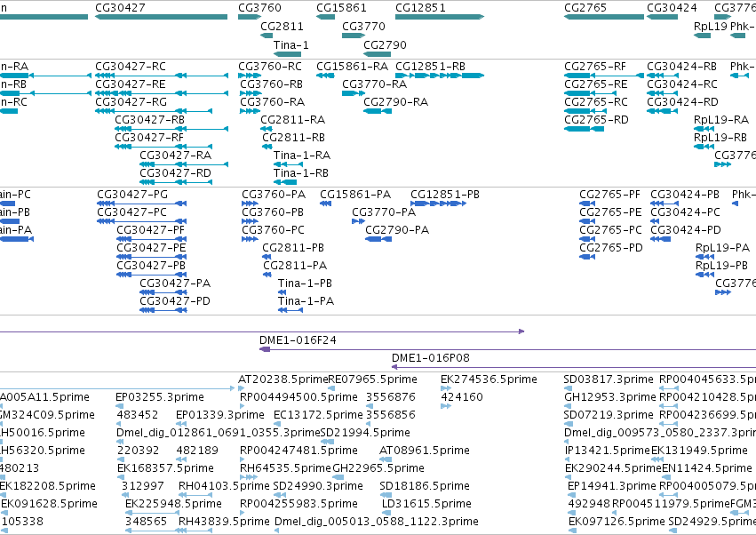Click protein CG3770-PA
This screenshot has width=756, height=535.
(358, 221)
